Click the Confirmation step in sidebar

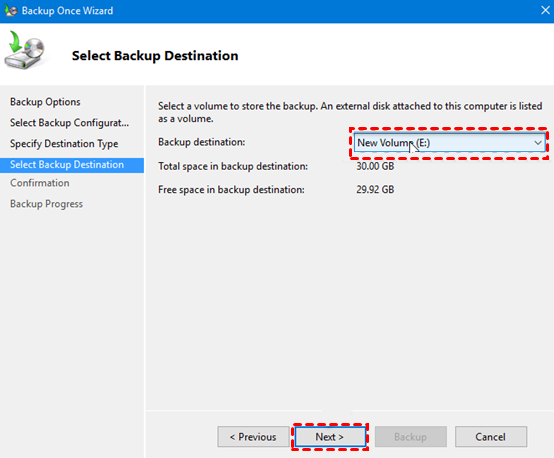point(40,183)
